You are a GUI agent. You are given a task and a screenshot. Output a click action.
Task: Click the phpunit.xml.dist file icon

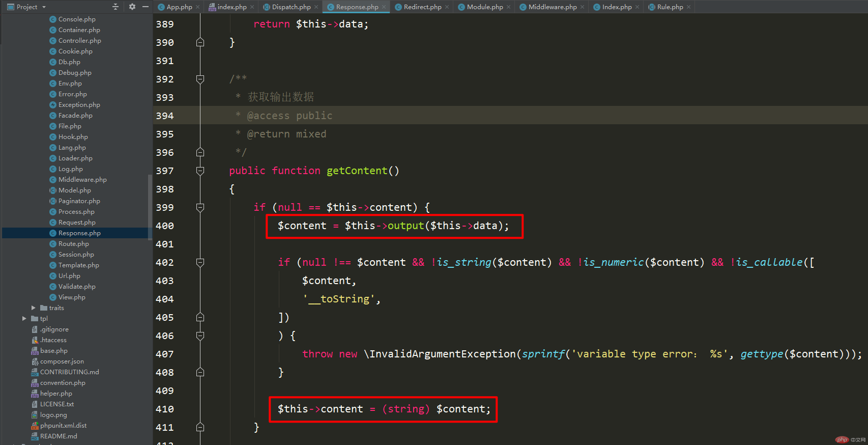coord(35,426)
